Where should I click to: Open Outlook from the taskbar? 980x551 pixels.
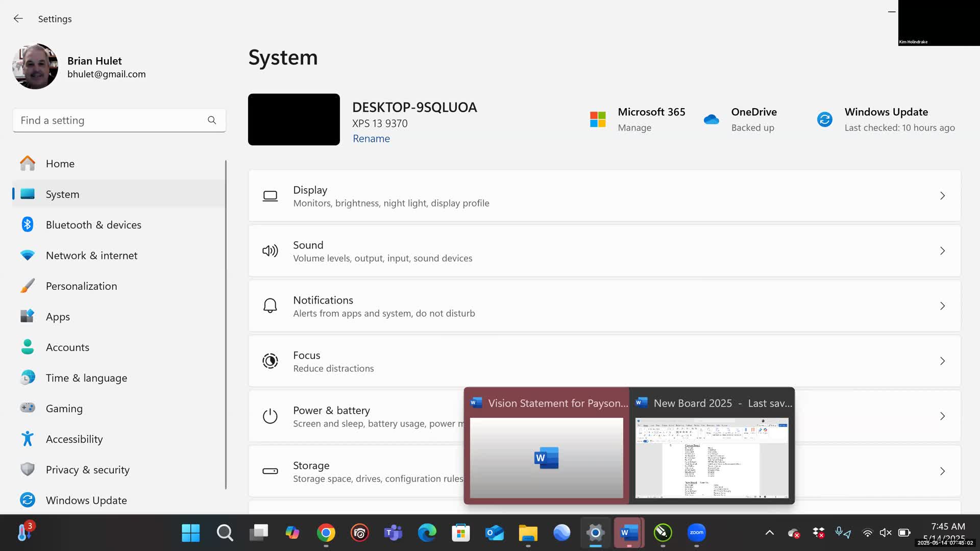click(494, 533)
